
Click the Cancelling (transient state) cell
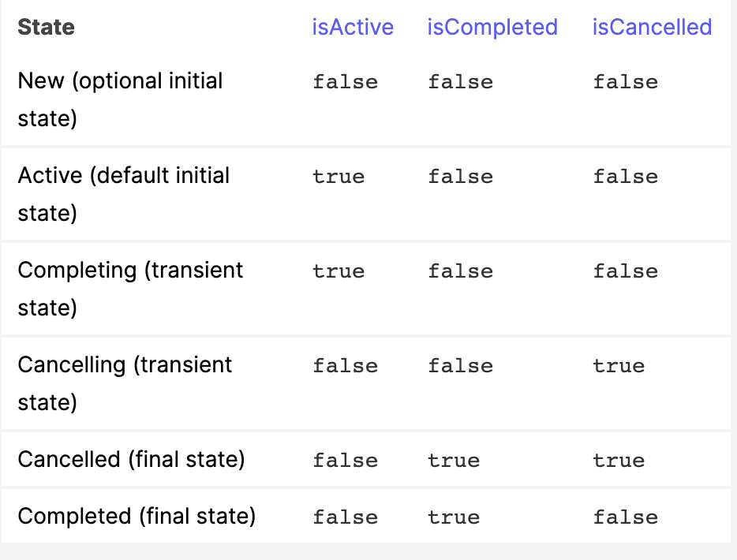point(125,383)
